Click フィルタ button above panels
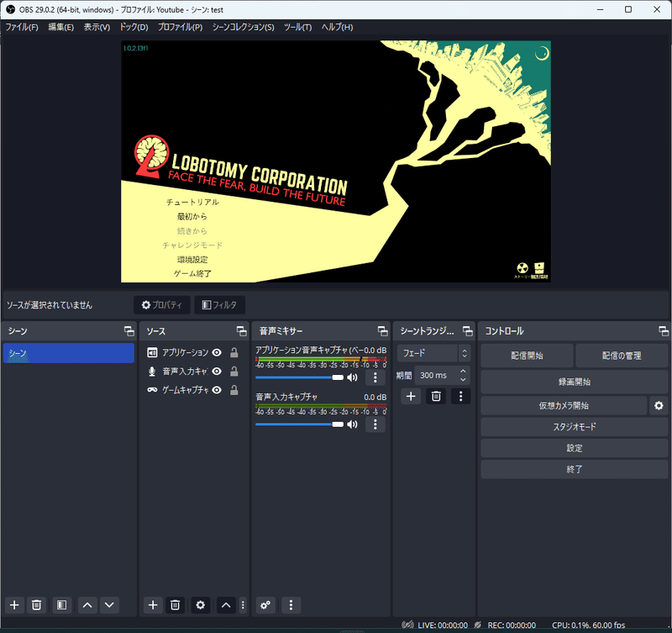The image size is (672, 633). 219,305
